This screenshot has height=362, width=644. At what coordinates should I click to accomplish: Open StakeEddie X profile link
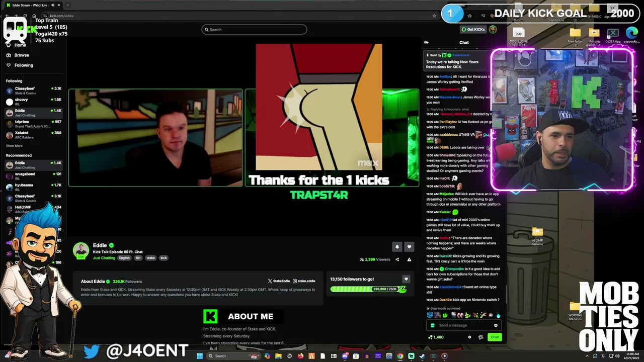pos(279,281)
